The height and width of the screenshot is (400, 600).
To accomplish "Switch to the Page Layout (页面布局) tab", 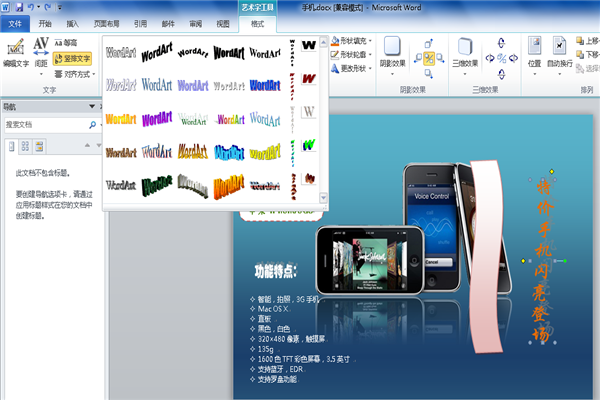I will [106, 24].
